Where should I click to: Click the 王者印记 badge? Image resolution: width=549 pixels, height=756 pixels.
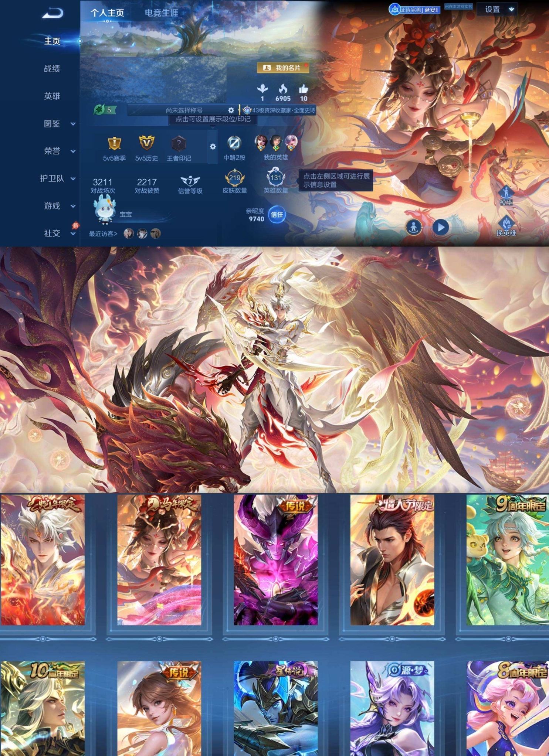pyautogui.click(x=179, y=148)
